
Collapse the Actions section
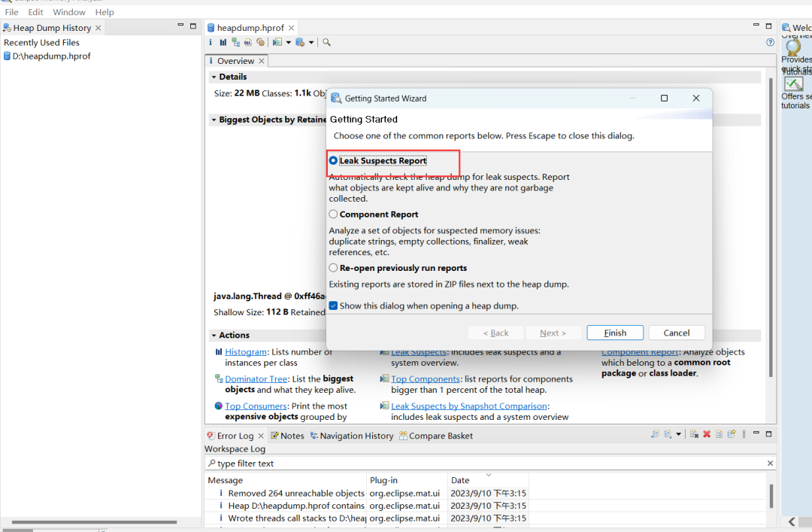pyautogui.click(x=214, y=336)
